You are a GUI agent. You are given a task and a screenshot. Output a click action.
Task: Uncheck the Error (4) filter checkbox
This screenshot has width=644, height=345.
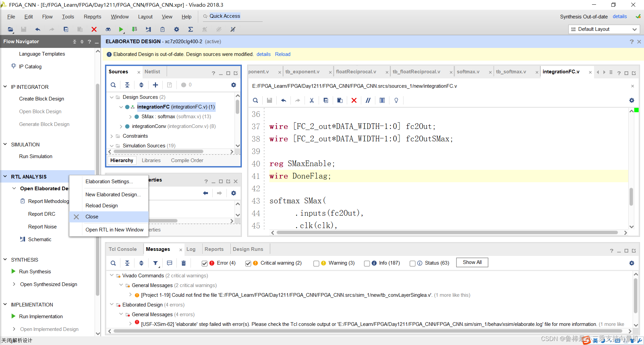(204, 264)
